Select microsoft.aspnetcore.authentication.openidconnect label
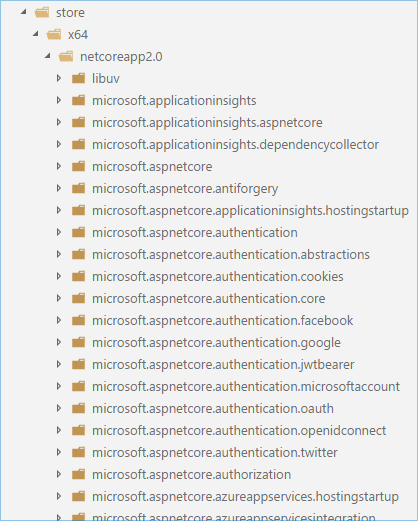This screenshot has width=418, height=521. coord(239,431)
